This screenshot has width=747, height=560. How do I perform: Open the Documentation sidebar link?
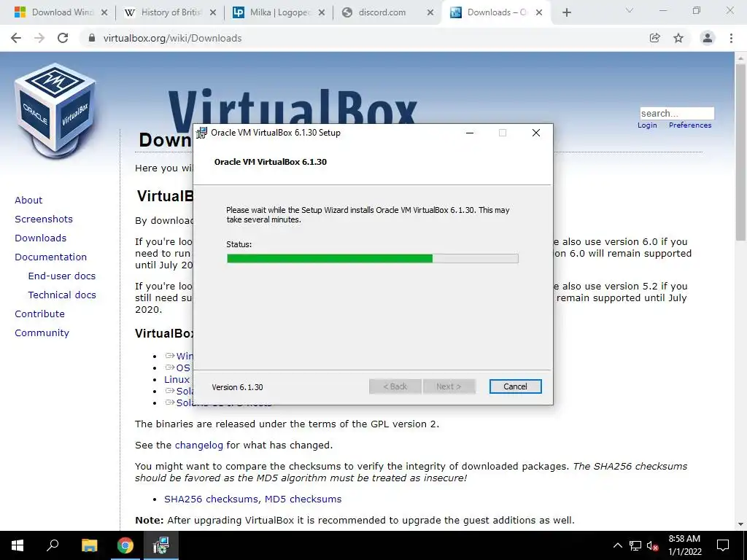point(50,257)
